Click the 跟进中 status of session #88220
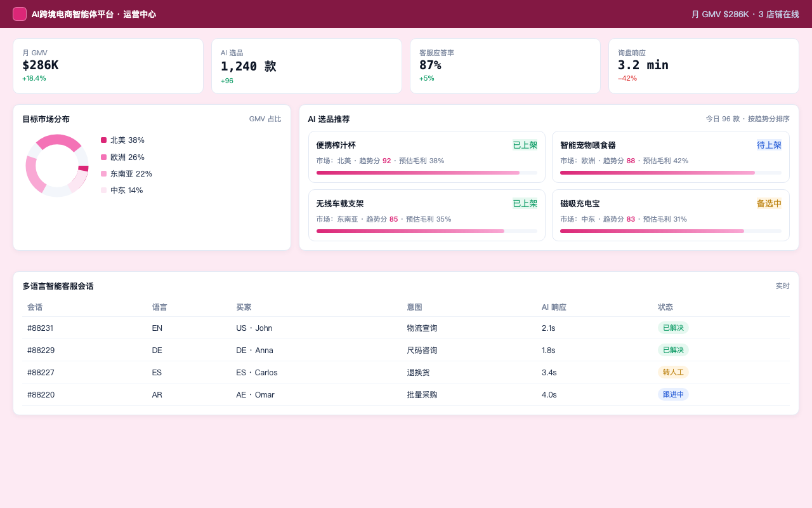Image resolution: width=812 pixels, height=508 pixels. coord(673,394)
